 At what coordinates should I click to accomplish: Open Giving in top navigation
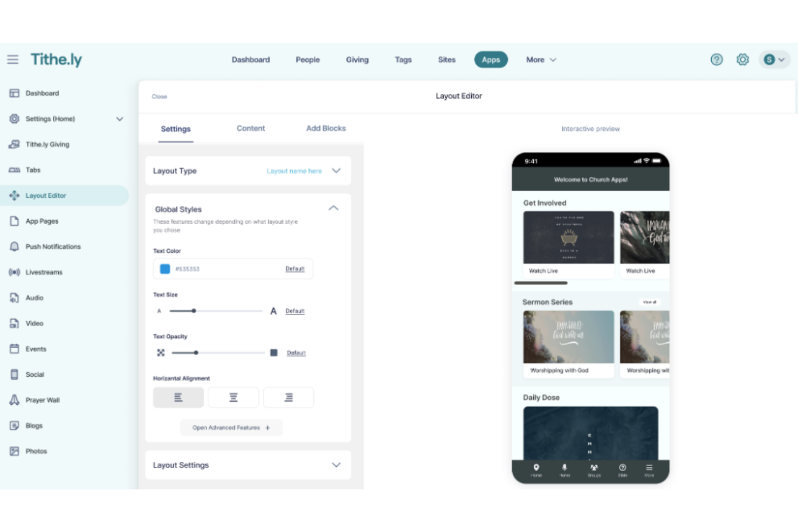357,60
